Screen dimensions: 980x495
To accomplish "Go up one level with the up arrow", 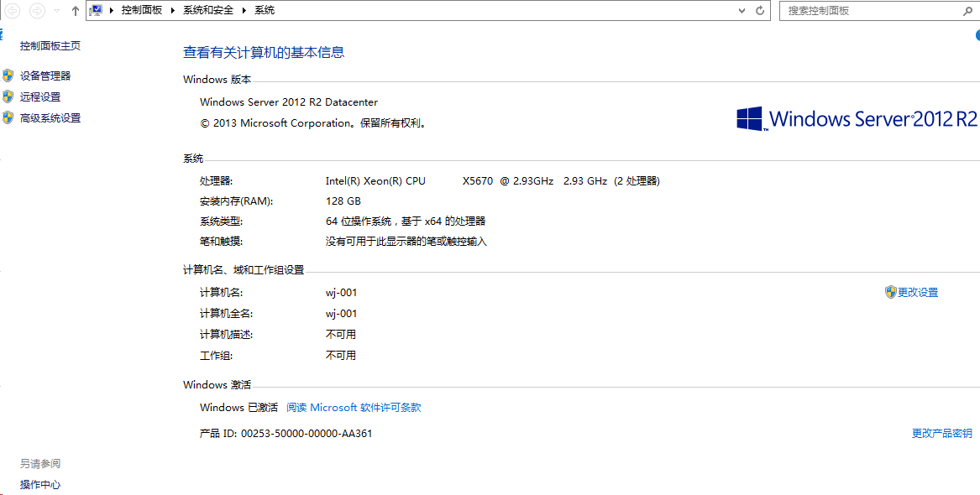I will click(x=76, y=11).
